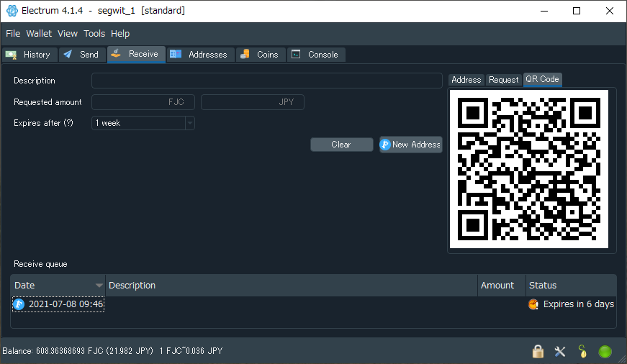Open the File menu
Image resolution: width=627 pixels, height=364 pixels.
pyautogui.click(x=13, y=34)
